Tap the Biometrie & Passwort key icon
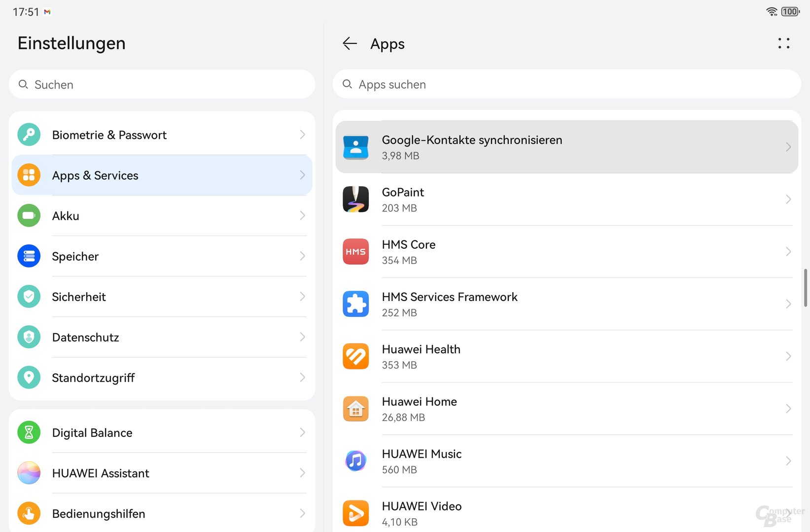The height and width of the screenshot is (532, 810). 29,134
